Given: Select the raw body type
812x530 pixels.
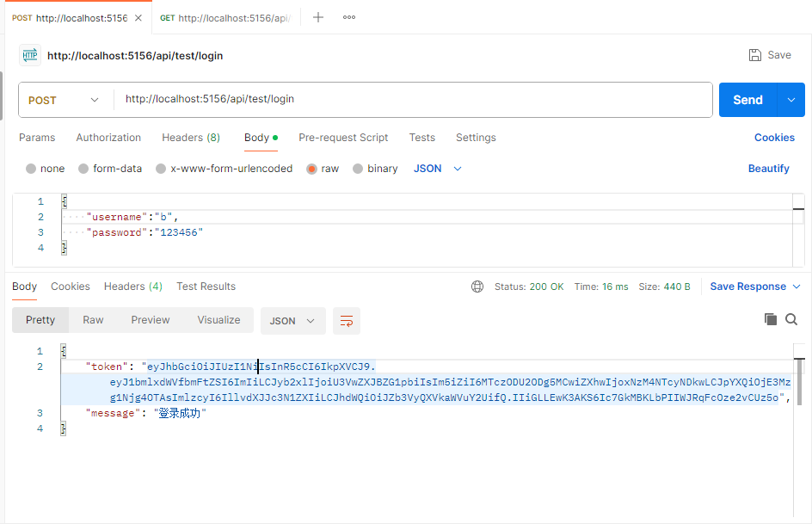Looking at the screenshot, I should 323,169.
